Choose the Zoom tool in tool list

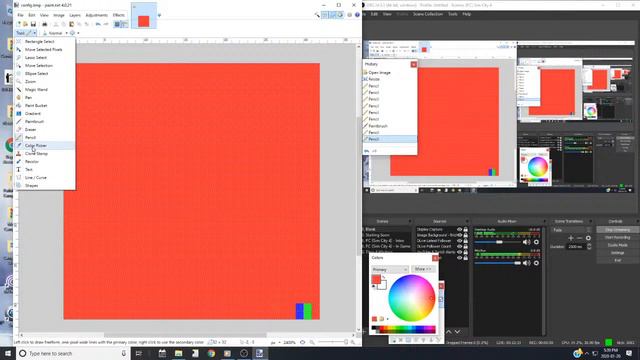[44, 82]
